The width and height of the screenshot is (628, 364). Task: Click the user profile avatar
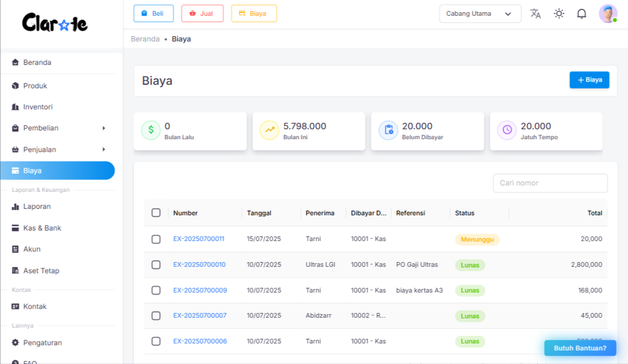(x=607, y=13)
